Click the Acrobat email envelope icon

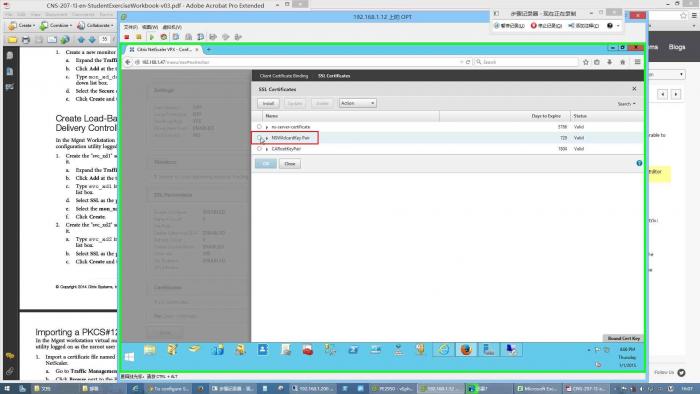[x=52, y=40]
